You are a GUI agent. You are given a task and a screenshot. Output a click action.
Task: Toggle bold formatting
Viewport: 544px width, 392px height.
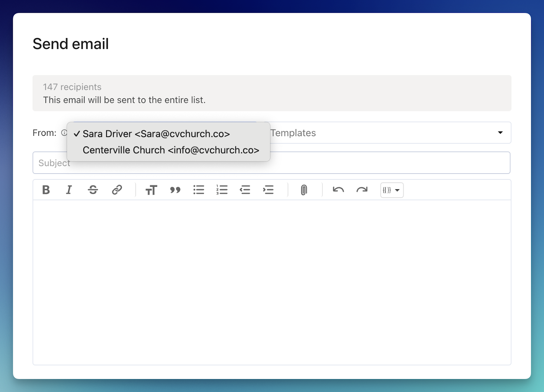coord(46,190)
